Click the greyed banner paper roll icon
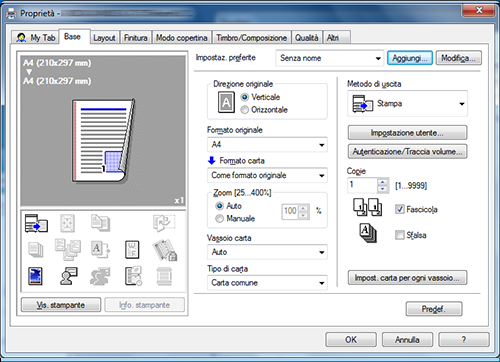Viewport: 500px width, 362px height. 164,276
